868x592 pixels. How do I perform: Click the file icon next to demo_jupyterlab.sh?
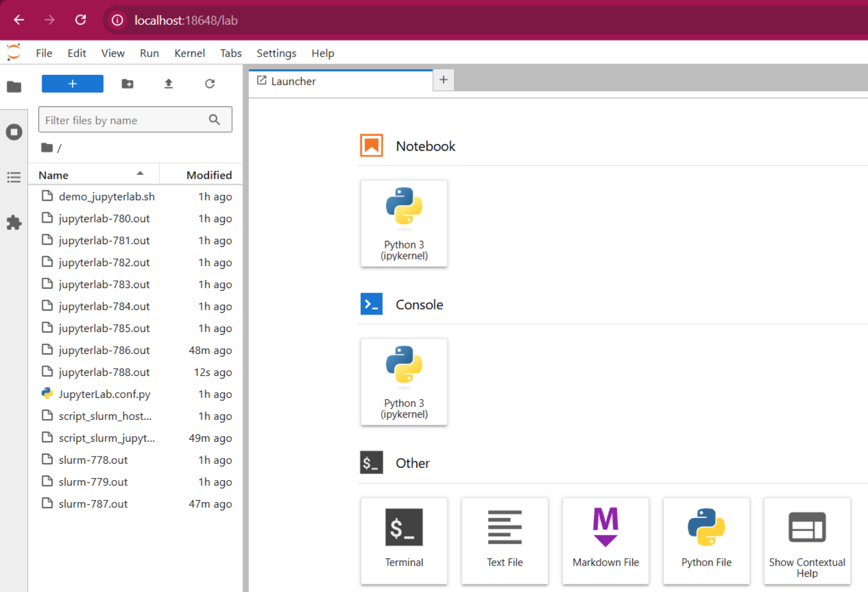[47, 196]
